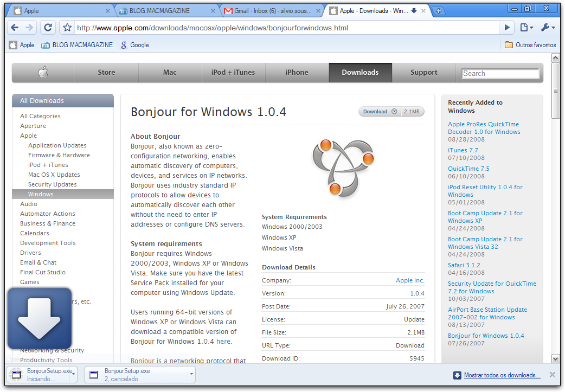Open the Google bookmark
Viewport: 565px width, 392px height.
[134, 45]
